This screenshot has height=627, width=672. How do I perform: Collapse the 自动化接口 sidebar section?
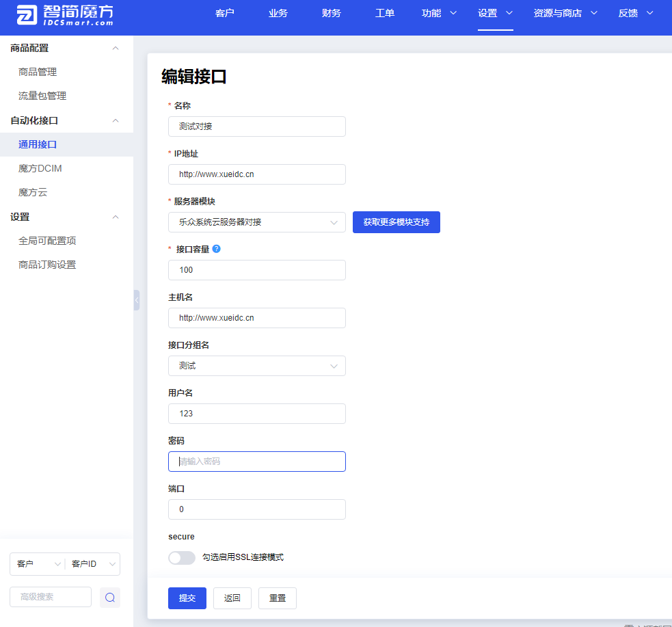pos(116,120)
